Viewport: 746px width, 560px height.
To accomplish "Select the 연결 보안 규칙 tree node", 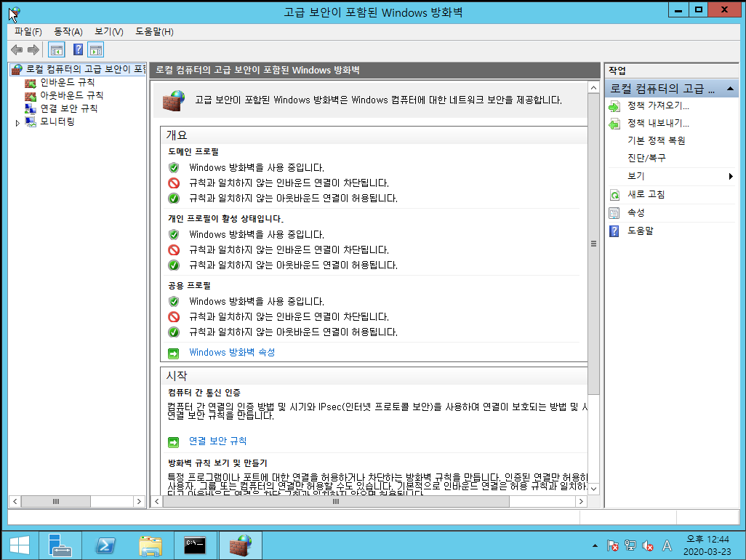I will (x=68, y=108).
